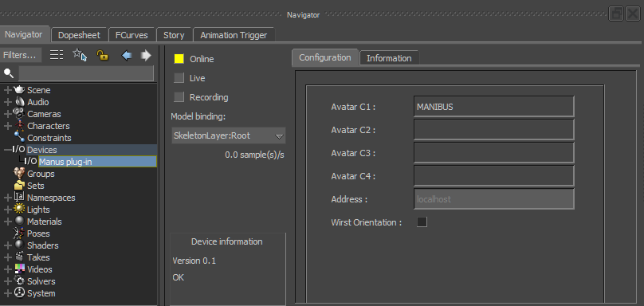Click the Filters... button
This screenshot has height=306, width=644.
pyautogui.click(x=20, y=55)
